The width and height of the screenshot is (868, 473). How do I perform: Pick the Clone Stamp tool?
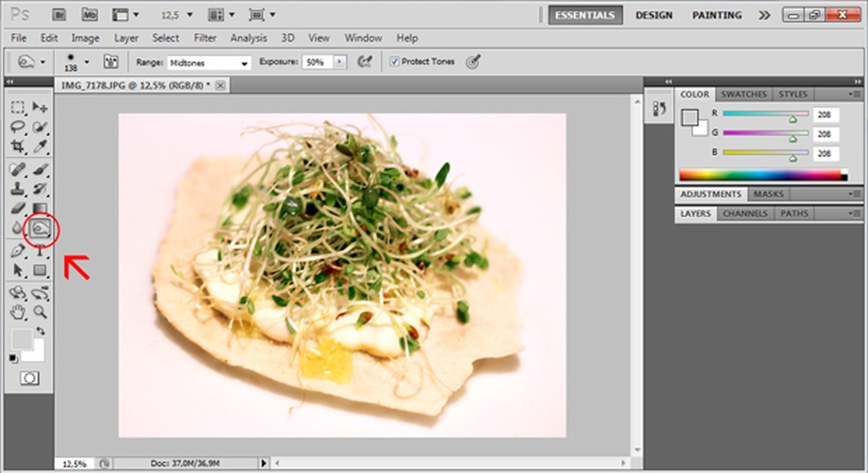(18, 189)
